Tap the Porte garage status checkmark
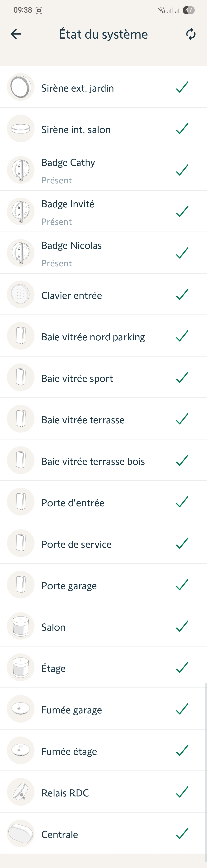 (182, 585)
